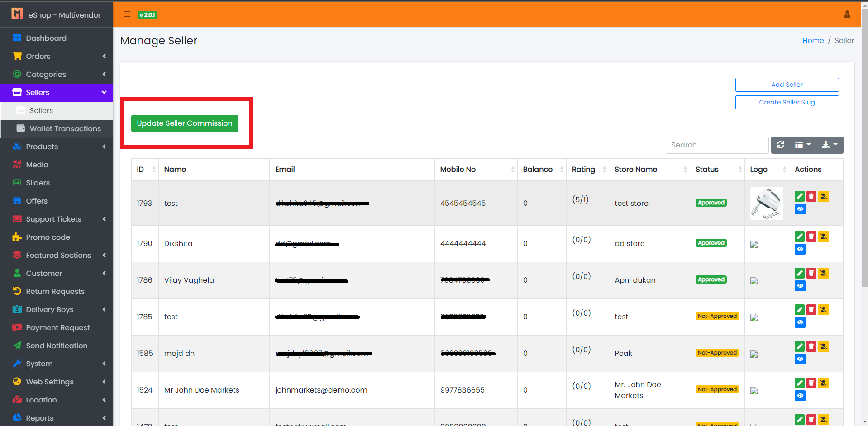Open the hamburger sidebar toggle

127,14
